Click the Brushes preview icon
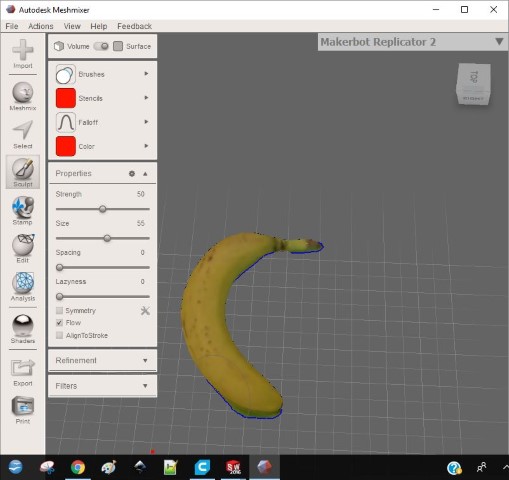 pyautogui.click(x=65, y=74)
